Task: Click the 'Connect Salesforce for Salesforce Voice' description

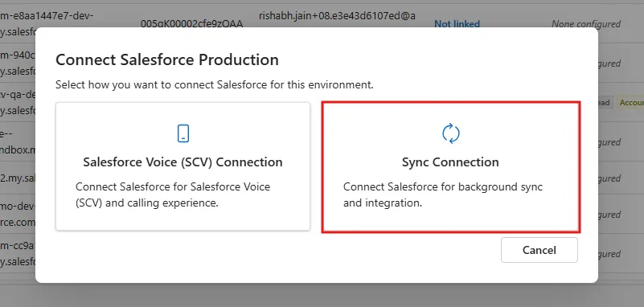Action: [173, 195]
